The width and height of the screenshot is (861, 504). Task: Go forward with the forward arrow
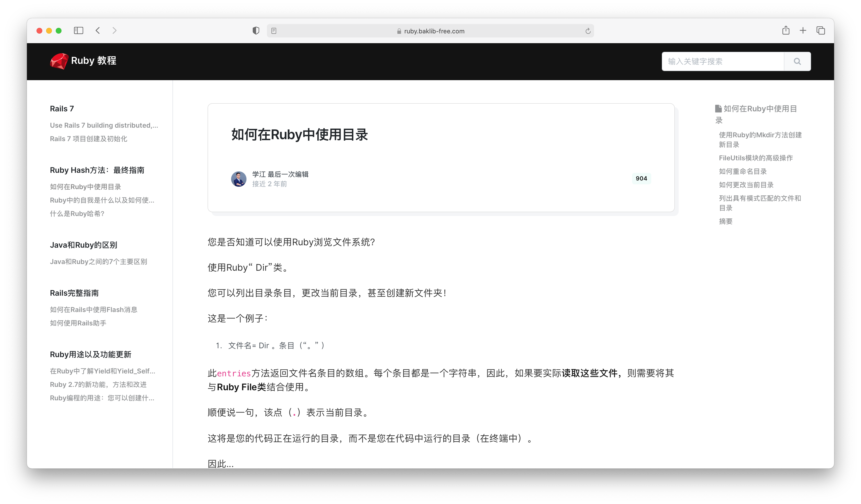pyautogui.click(x=114, y=31)
